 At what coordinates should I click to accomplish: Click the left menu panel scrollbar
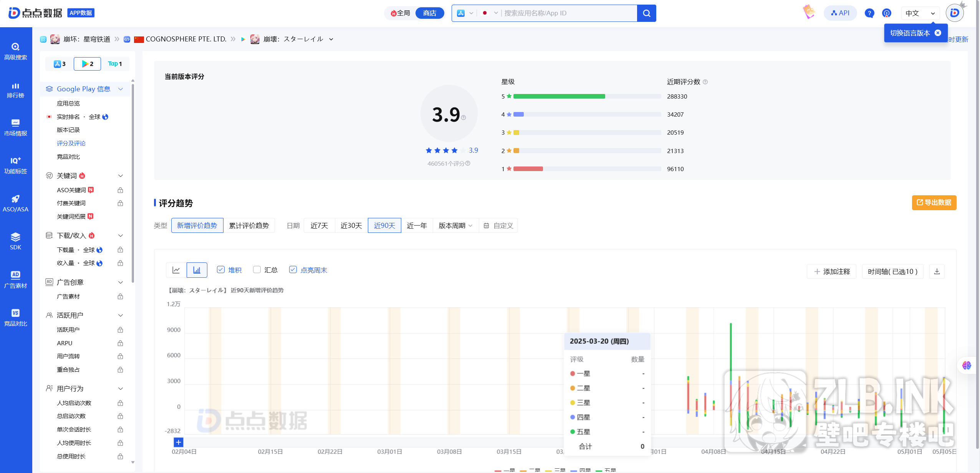[x=133, y=183]
